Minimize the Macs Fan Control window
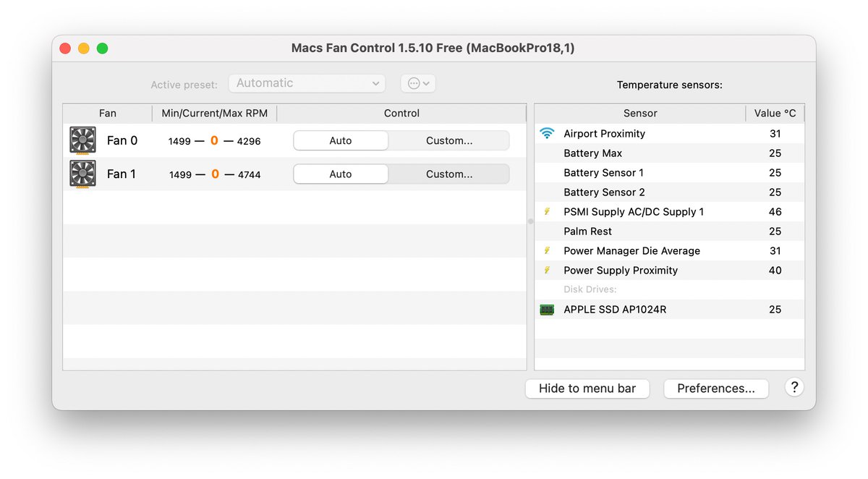 pos(84,48)
